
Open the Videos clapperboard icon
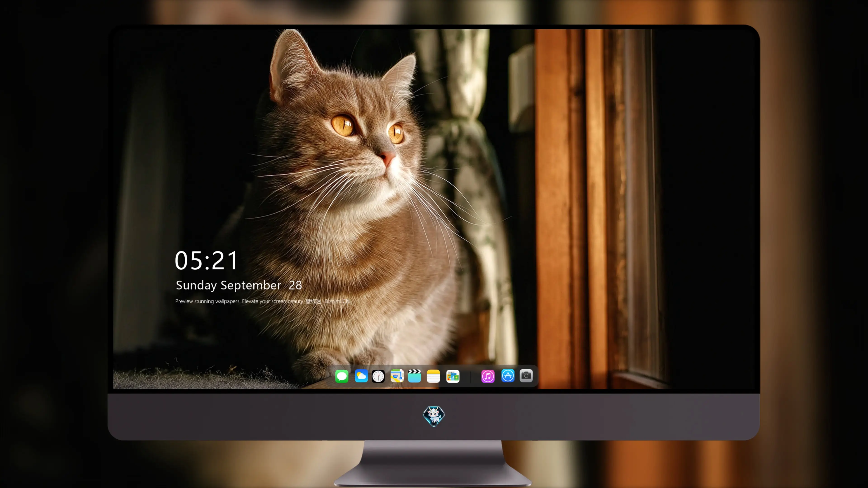point(415,376)
